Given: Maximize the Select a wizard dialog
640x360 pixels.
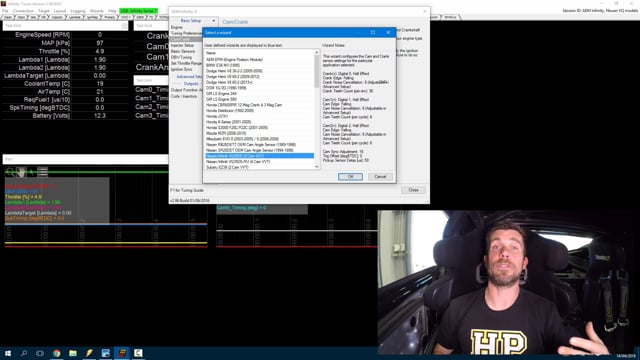Looking at the screenshot, I should [x=373, y=32].
